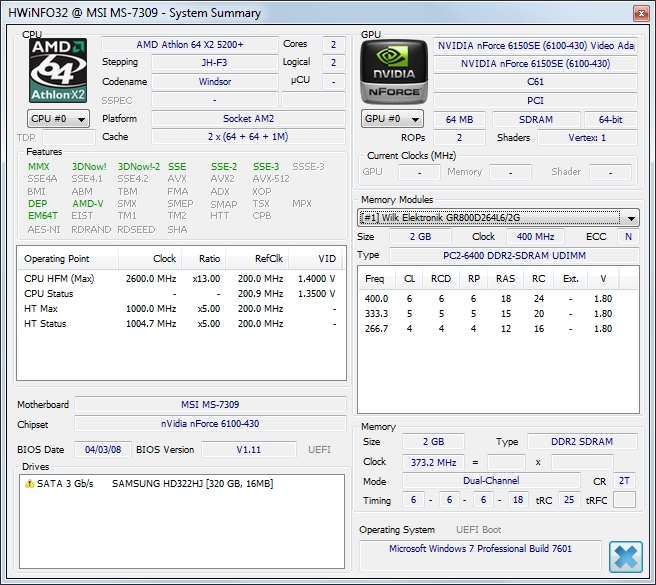Click the greyed UEFI Boot label
Viewport: 656px width, 585px height.
tap(478, 530)
